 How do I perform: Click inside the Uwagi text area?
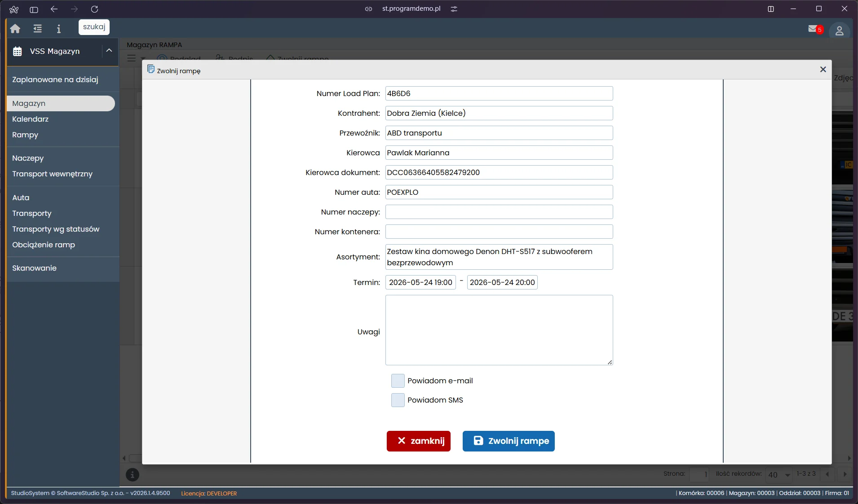[499, 330]
